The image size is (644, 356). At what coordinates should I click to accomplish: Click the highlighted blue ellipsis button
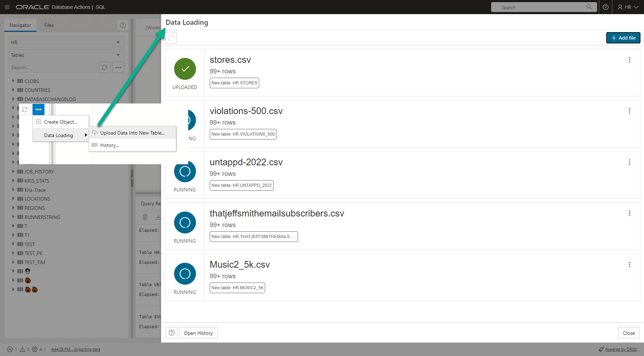(x=38, y=109)
